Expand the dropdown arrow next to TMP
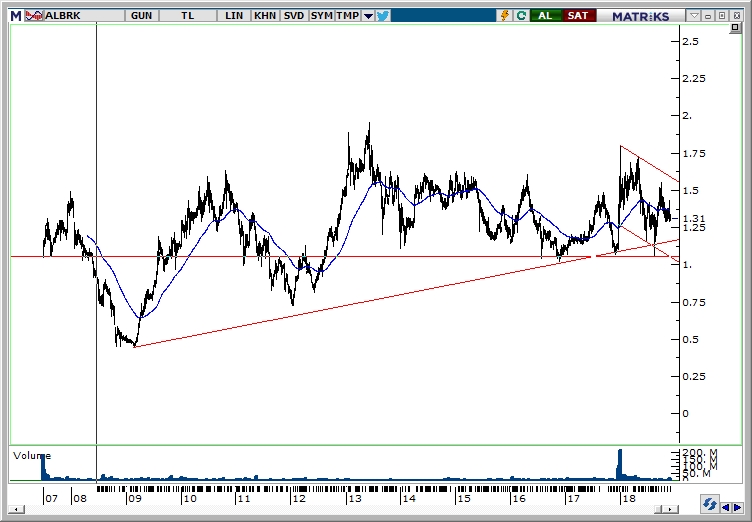 (x=368, y=16)
